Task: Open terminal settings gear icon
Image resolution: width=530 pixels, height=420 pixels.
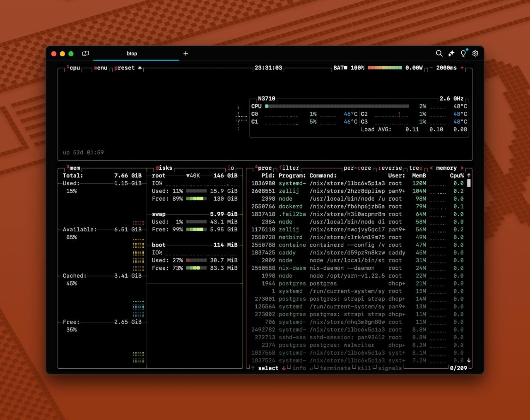Action: point(475,53)
